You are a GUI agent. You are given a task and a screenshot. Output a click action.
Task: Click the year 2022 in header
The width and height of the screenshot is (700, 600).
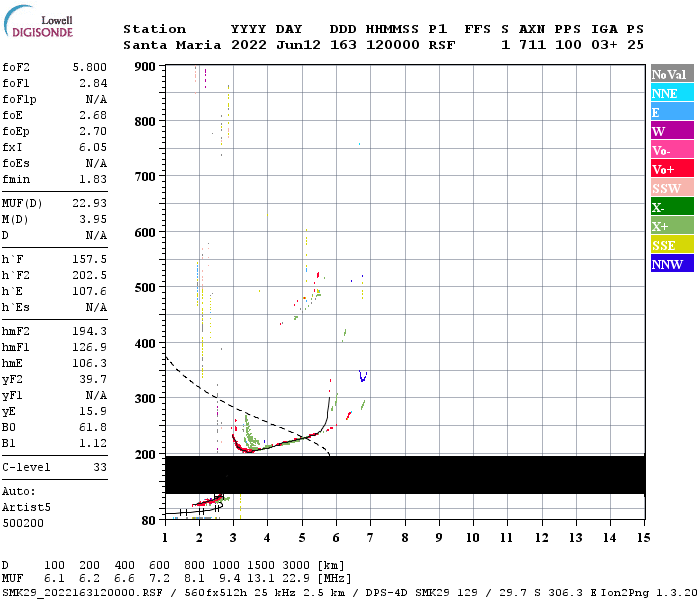click(x=249, y=45)
